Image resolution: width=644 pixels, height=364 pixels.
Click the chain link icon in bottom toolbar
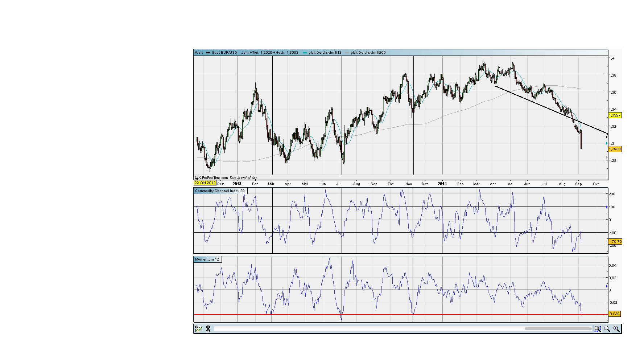coord(208,329)
